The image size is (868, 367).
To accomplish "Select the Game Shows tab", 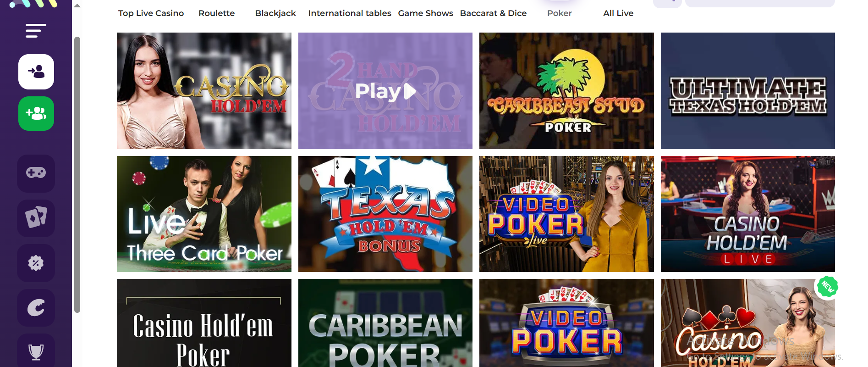I will (425, 13).
